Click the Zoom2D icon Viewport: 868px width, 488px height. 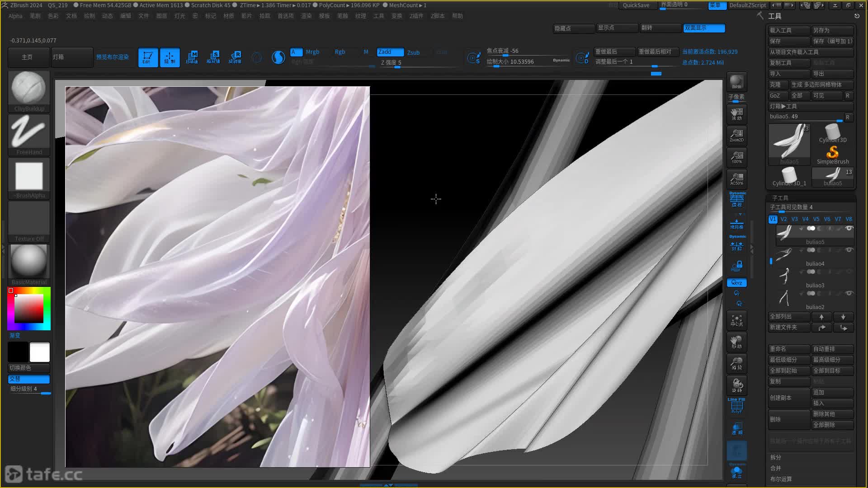736,135
